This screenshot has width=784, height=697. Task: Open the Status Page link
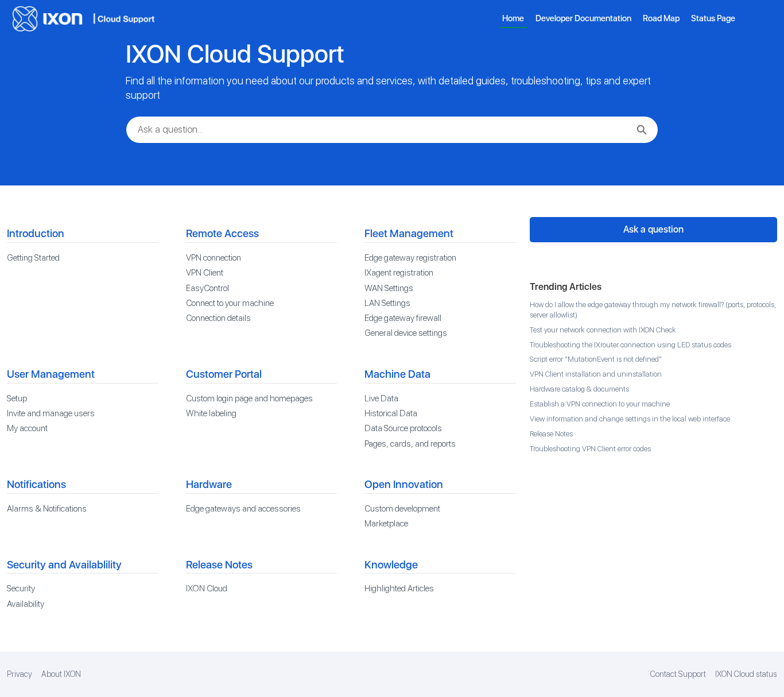click(713, 18)
